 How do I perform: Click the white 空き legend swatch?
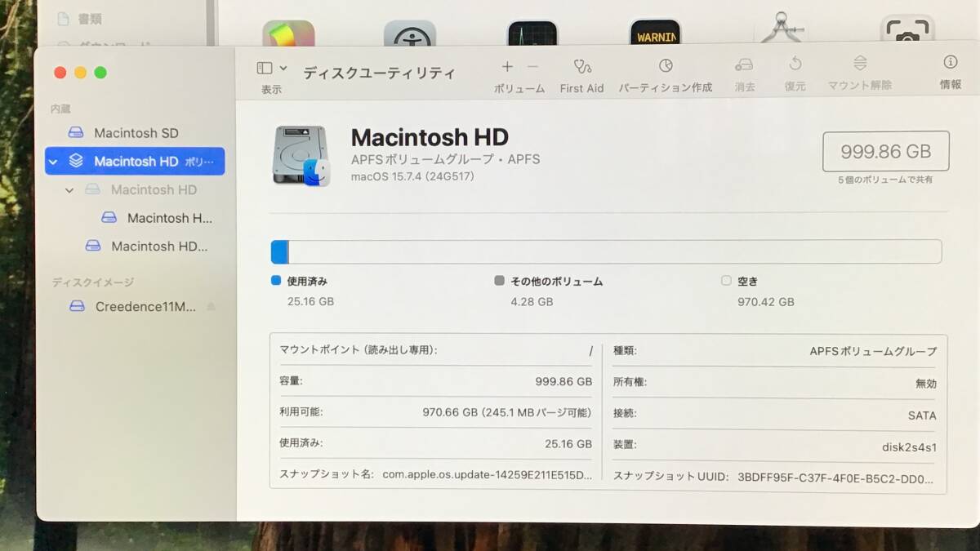(726, 280)
